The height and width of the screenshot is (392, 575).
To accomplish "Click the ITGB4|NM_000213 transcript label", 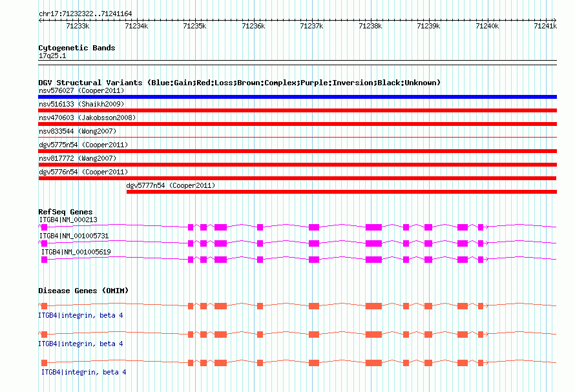I will [x=68, y=220].
